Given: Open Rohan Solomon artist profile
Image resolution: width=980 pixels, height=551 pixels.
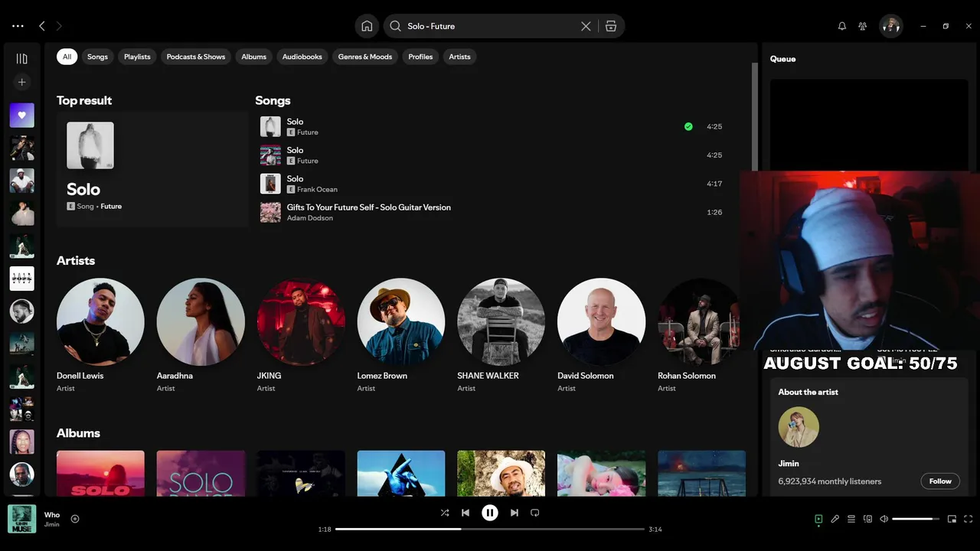Looking at the screenshot, I should (698, 335).
